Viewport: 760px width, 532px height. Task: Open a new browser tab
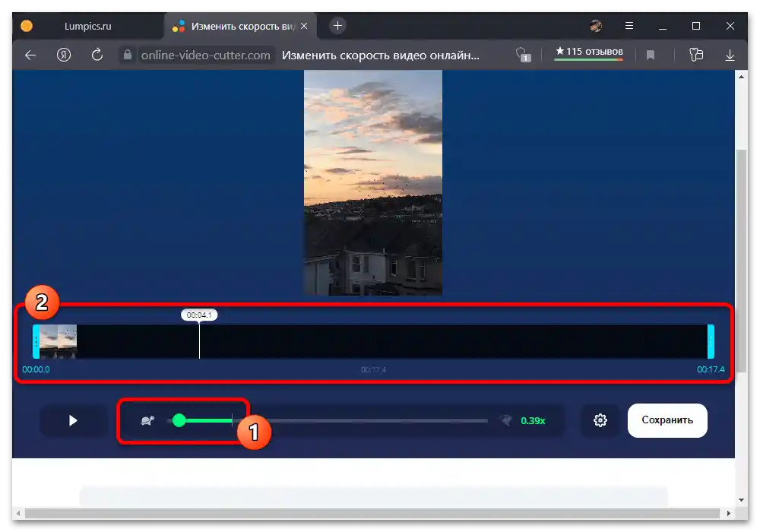click(338, 26)
